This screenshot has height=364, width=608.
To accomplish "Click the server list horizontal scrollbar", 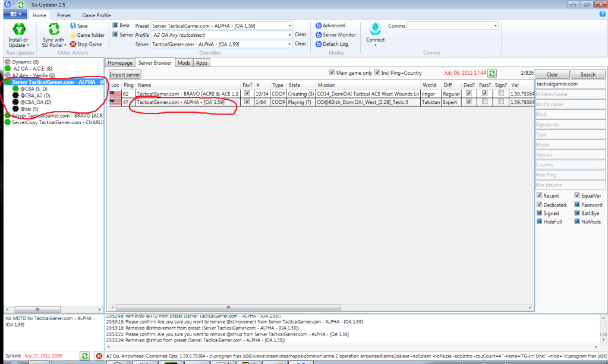I will click(228, 308).
